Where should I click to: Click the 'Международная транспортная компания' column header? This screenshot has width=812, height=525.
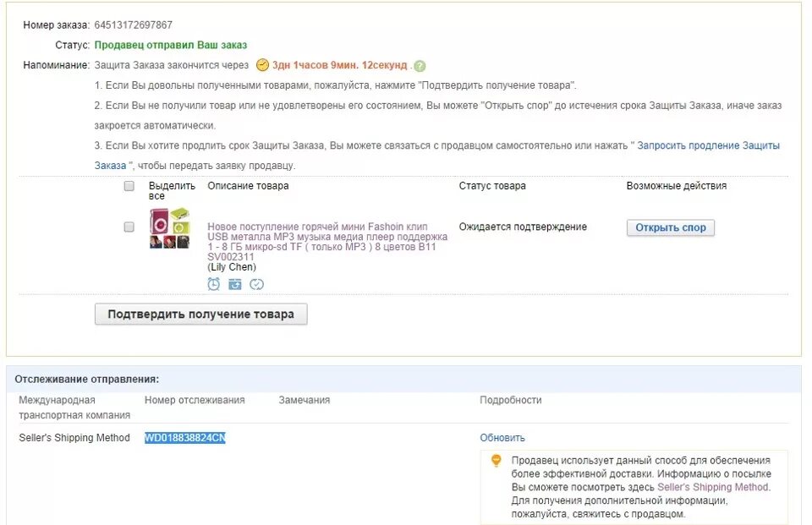click(x=74, y=407)
